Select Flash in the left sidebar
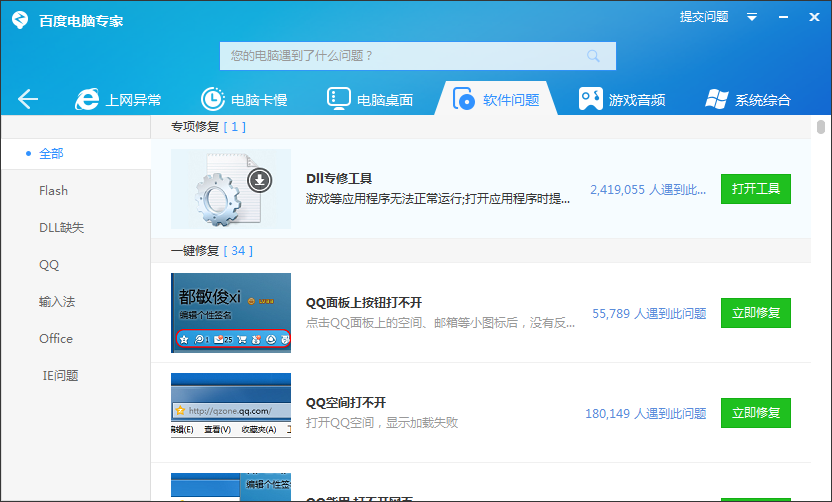The image size is (832, 502). point(54,191)
